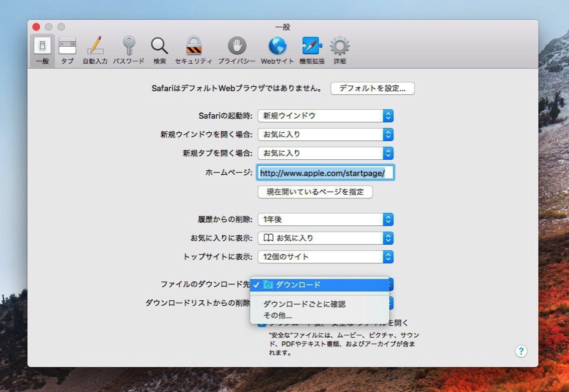Select the checked ダウンロード menu item
The width and height of the screenshot is (569, 392).
(x=319, y=285)
